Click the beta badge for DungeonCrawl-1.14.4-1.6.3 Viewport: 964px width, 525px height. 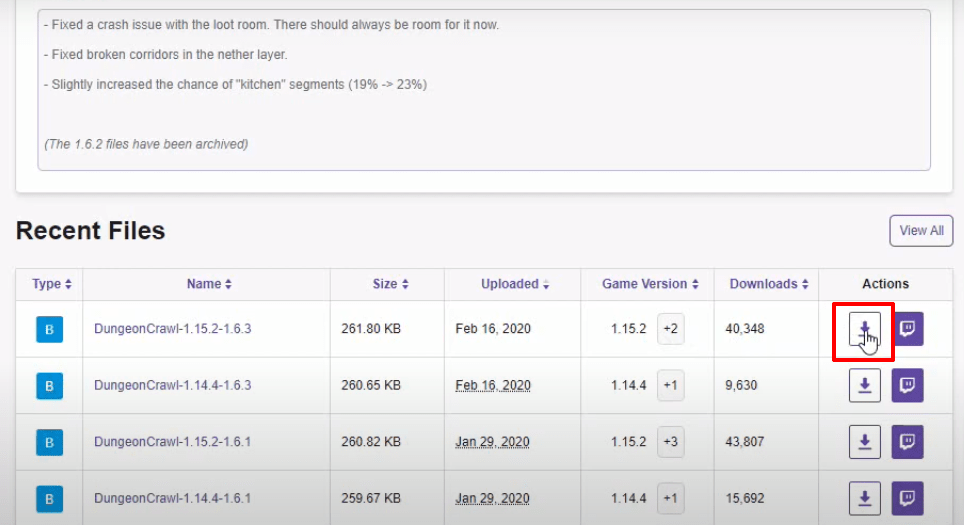[x=49, y=386]
